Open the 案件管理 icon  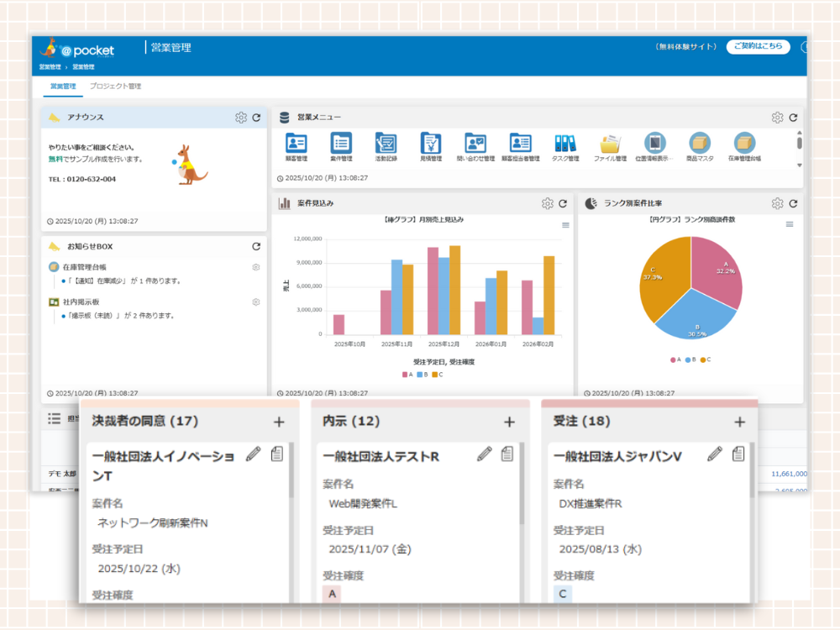pyautogui.click(x=341, y=143)
